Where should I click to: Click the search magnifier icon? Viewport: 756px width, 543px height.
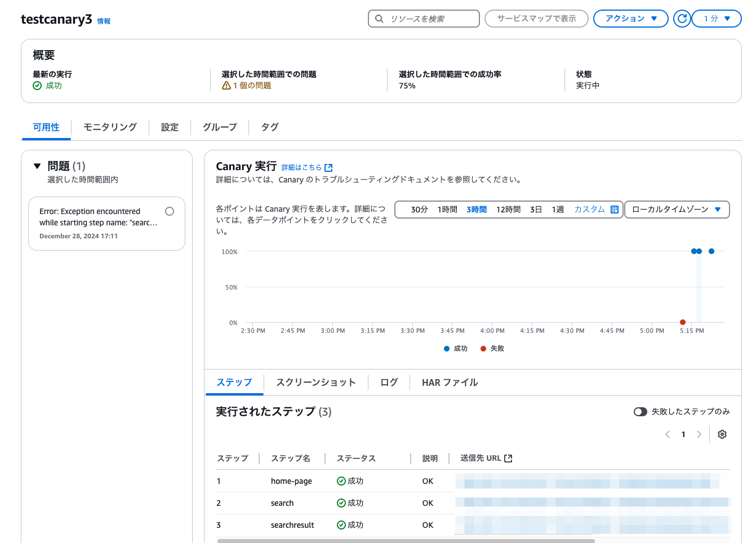(x=380, y=19)
